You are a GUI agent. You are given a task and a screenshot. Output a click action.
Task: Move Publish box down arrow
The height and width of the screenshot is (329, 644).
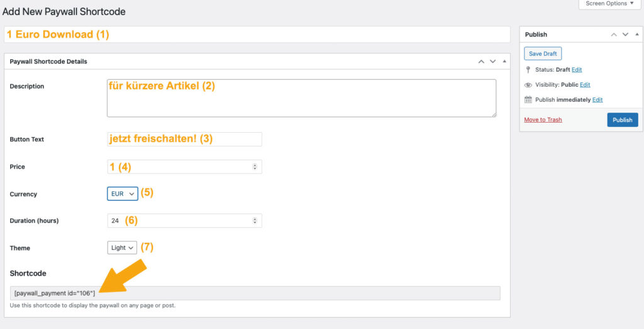click(x=626, y=35)
